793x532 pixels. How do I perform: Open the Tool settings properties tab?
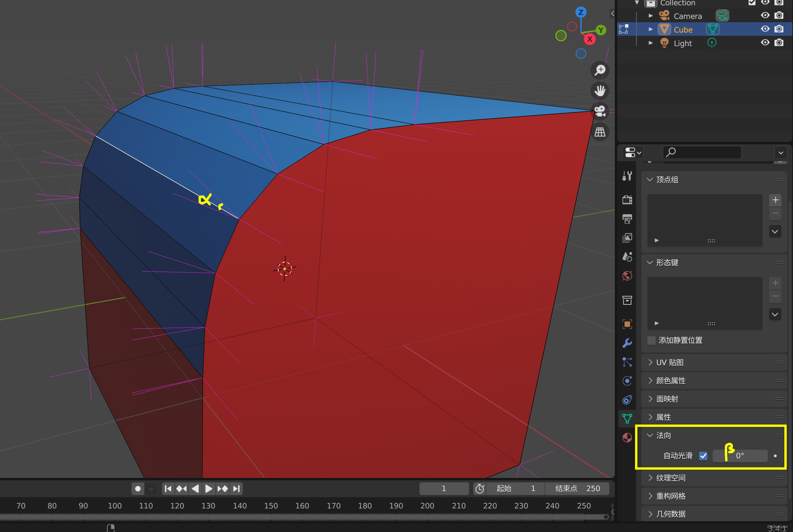tap(627, 176)
